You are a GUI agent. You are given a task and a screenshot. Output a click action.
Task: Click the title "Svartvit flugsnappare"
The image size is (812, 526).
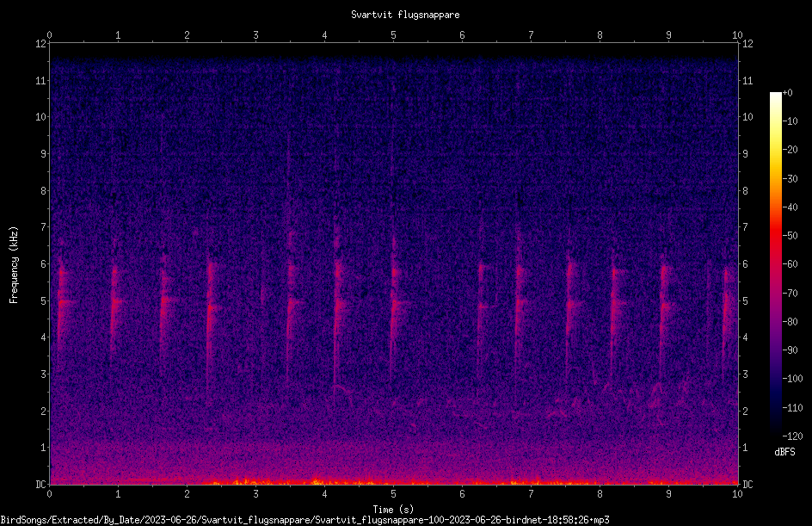(x=405, y=15)
